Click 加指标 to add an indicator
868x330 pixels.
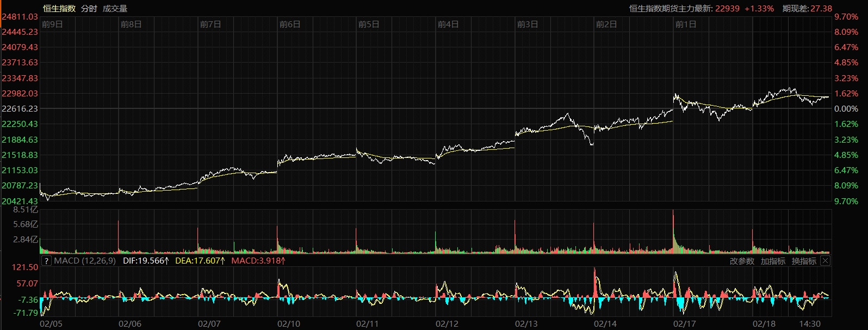coord(773,261)
